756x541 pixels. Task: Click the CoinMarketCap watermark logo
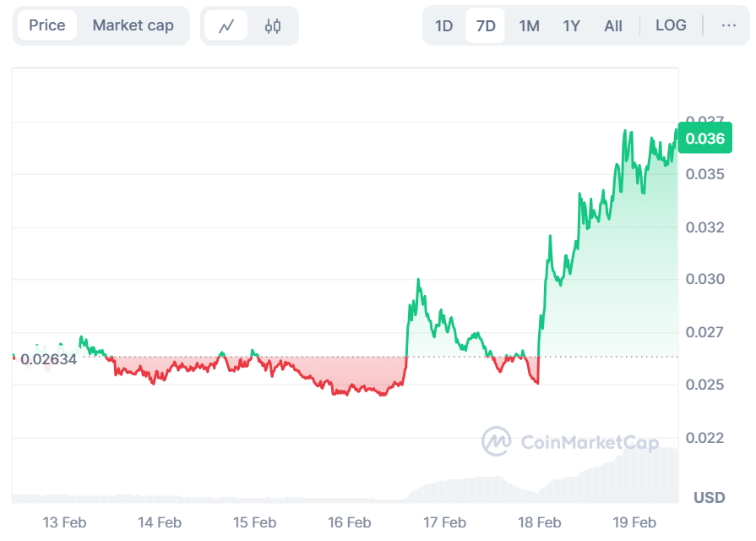[569, 441]
